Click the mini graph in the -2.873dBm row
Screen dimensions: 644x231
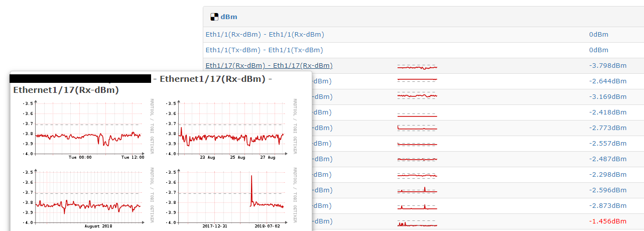417,206
